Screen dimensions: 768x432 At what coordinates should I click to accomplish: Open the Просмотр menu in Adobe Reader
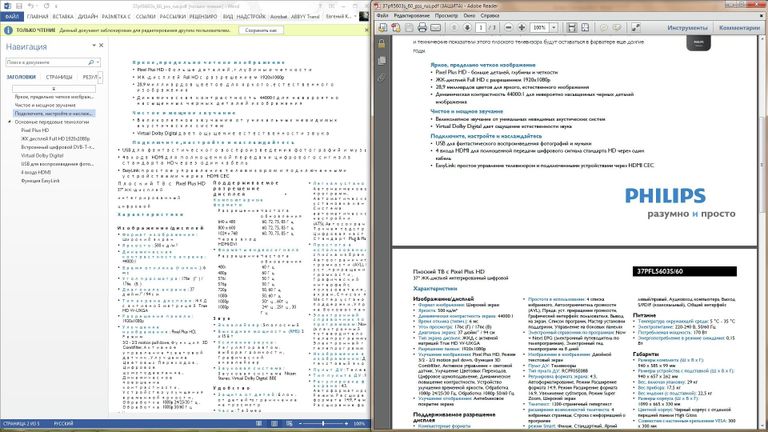(x=447, y=16)
